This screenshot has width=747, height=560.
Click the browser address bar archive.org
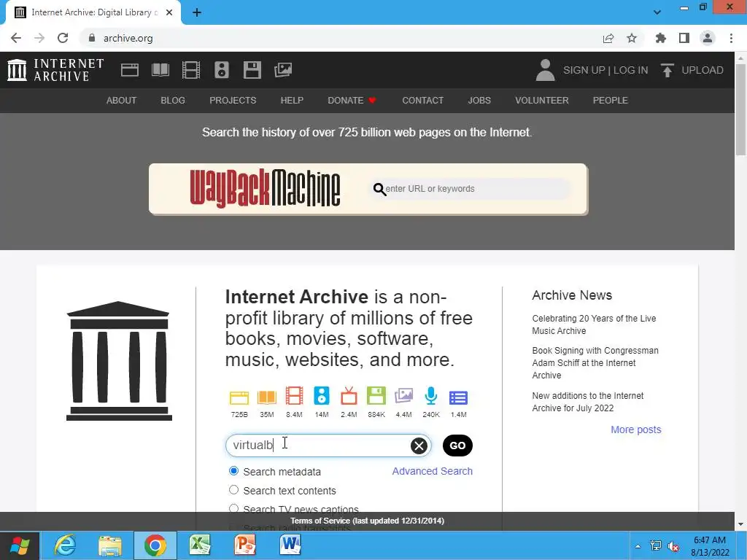point(338,38)
